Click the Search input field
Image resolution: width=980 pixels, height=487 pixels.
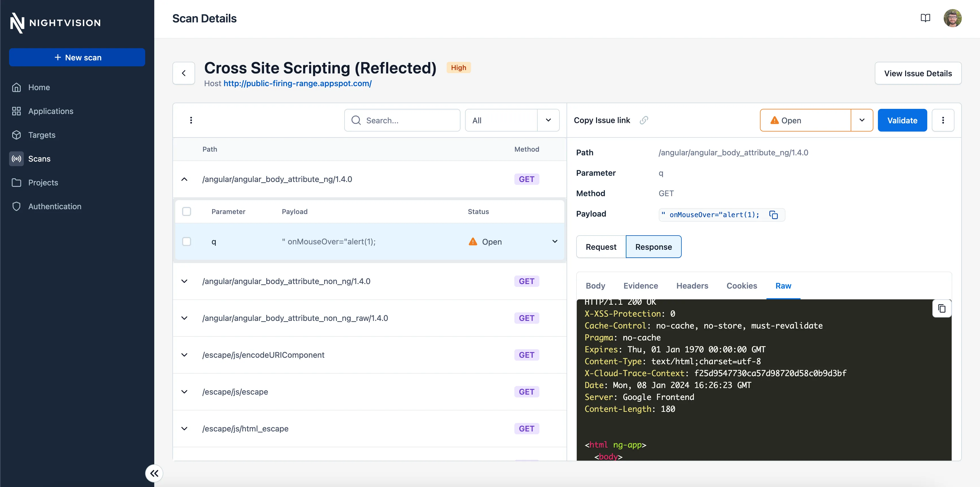(x=402, y=120)
